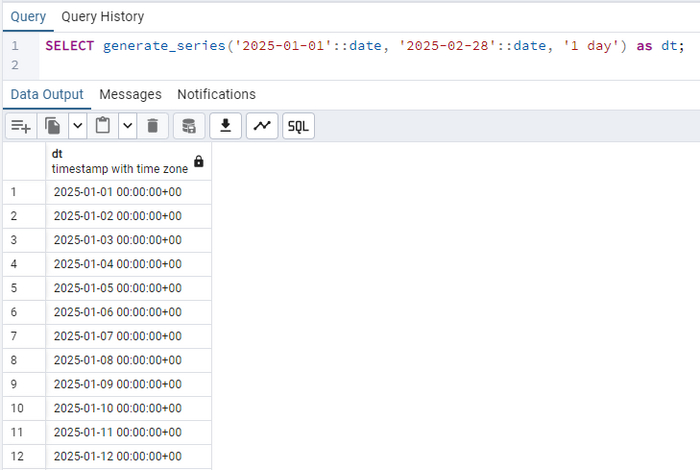Click cell '2025-01-04 00:00:00+00'
The image size is (700, 470).
(x=129, y=265)
